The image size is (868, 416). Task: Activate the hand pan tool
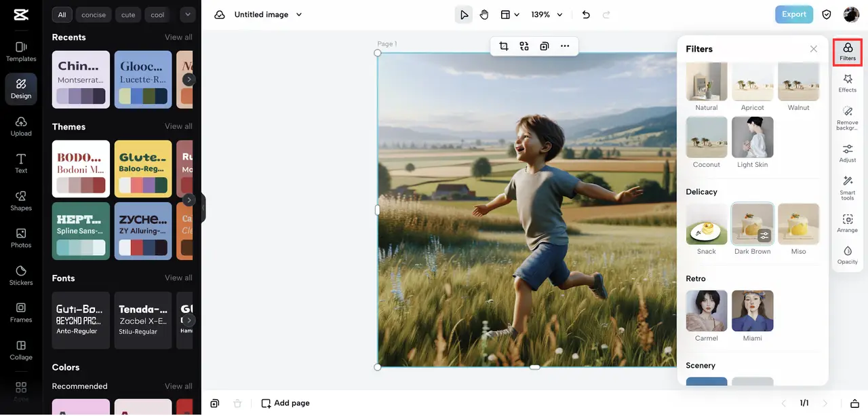pos(484,14)
